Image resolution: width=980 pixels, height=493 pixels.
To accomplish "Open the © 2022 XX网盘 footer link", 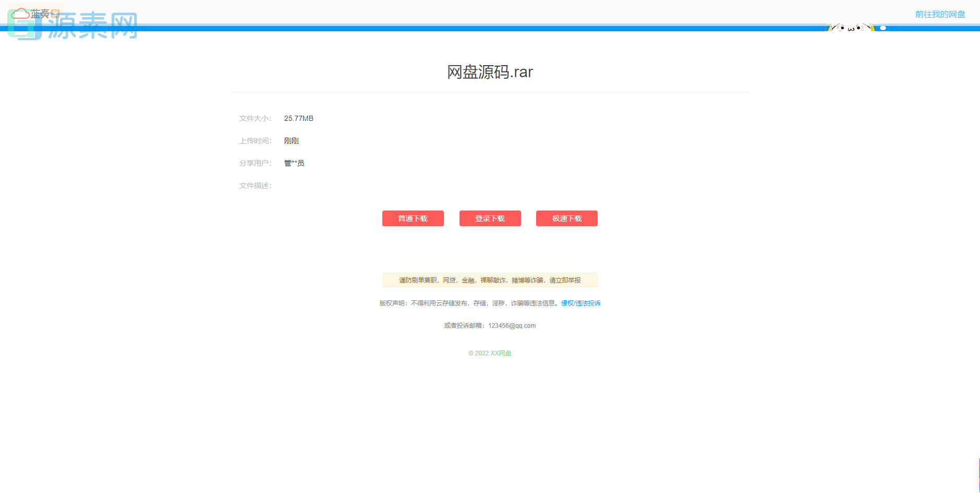I will 490,353.
